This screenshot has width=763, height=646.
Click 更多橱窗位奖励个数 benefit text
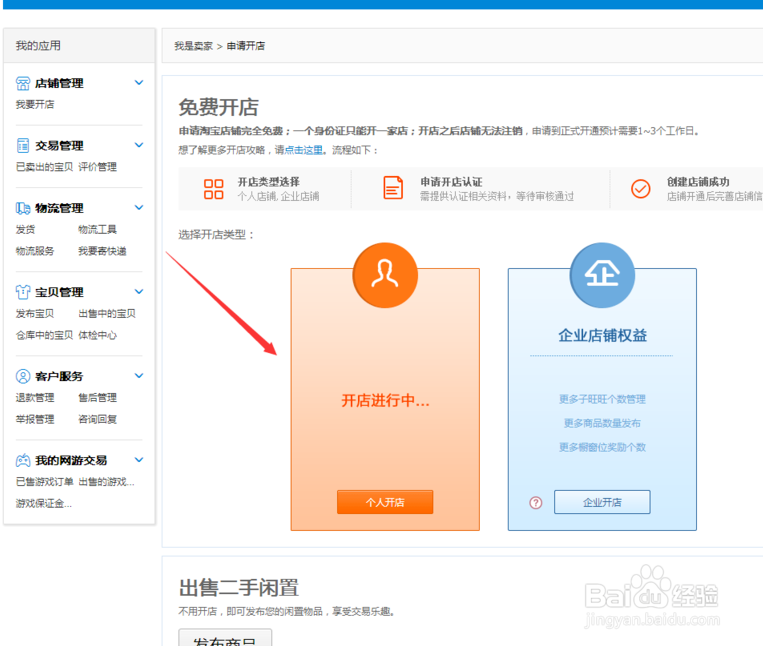pyautogui.click(x=602, y=447)
